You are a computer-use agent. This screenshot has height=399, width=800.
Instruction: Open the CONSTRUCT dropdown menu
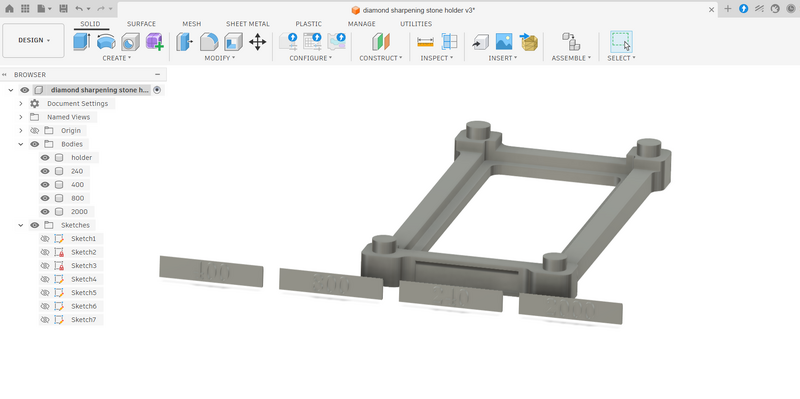(x=381, y=58)
